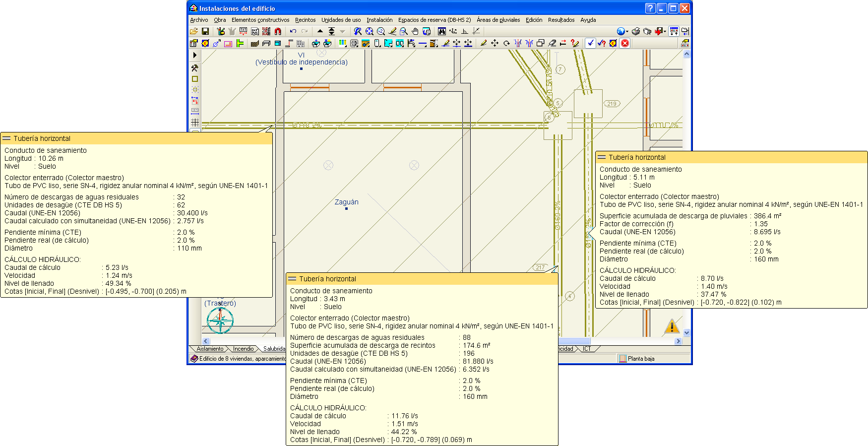The width and height of the screenshot is (868, 446).
Task: Click the undo arrow icon
Action: click(293, 31)
